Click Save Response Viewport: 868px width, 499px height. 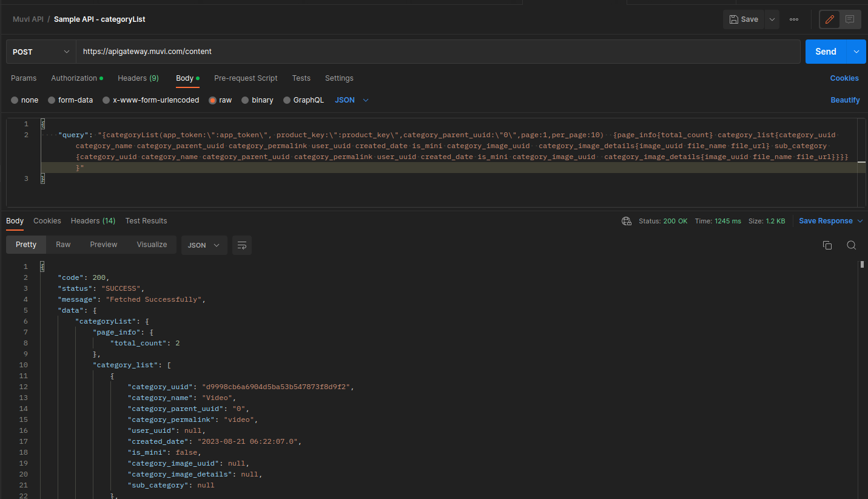coord(826,221)
